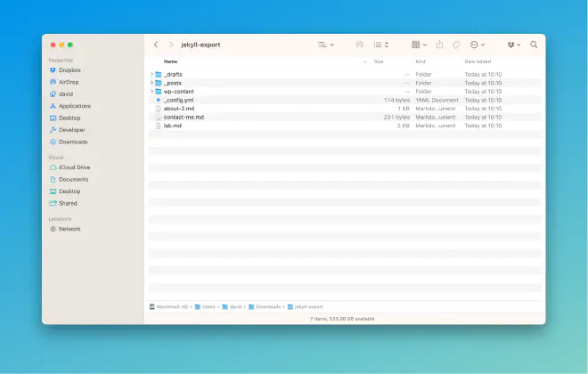
Task: Select the about-2.md file icon
Action: click(x=159, y=109)
